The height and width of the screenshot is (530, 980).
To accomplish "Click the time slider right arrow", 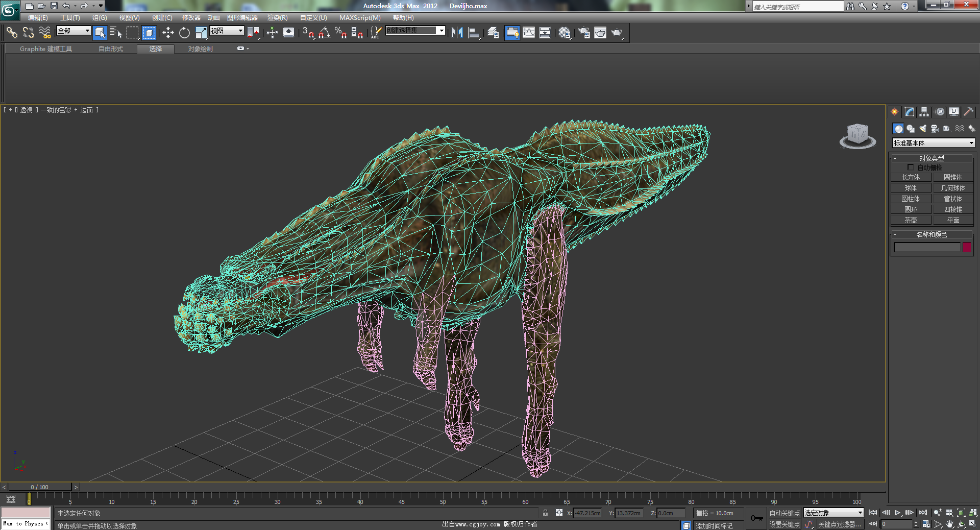I will tap(76, 487).
